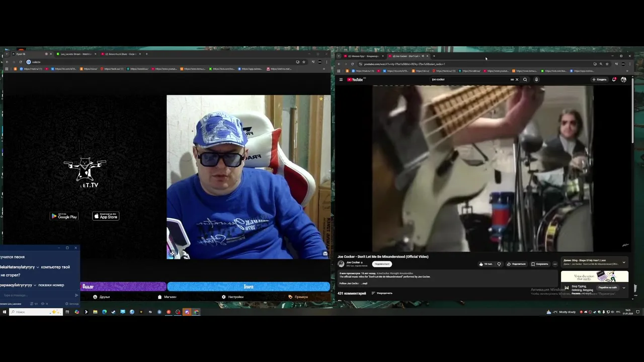644x362 pixels.
Task: Clear the YouTube search field text
Action: 517,79
